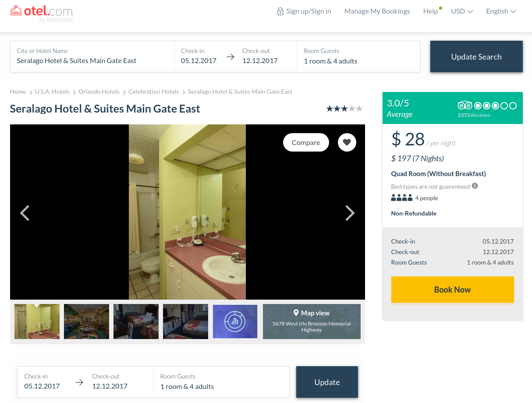Click the bed types info icon

(x=475, y=186)
